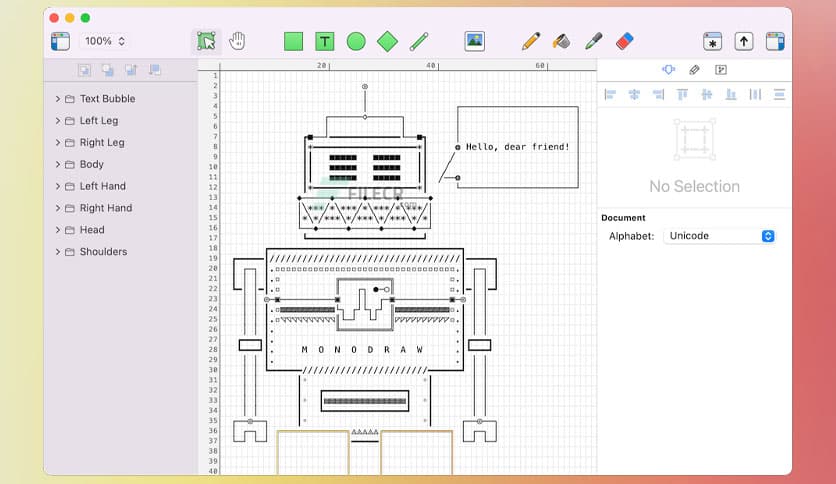Click the move layer forward icon
Image resolution: width=836 pixels, height=484 pixels.
click(x=131, y=70)
